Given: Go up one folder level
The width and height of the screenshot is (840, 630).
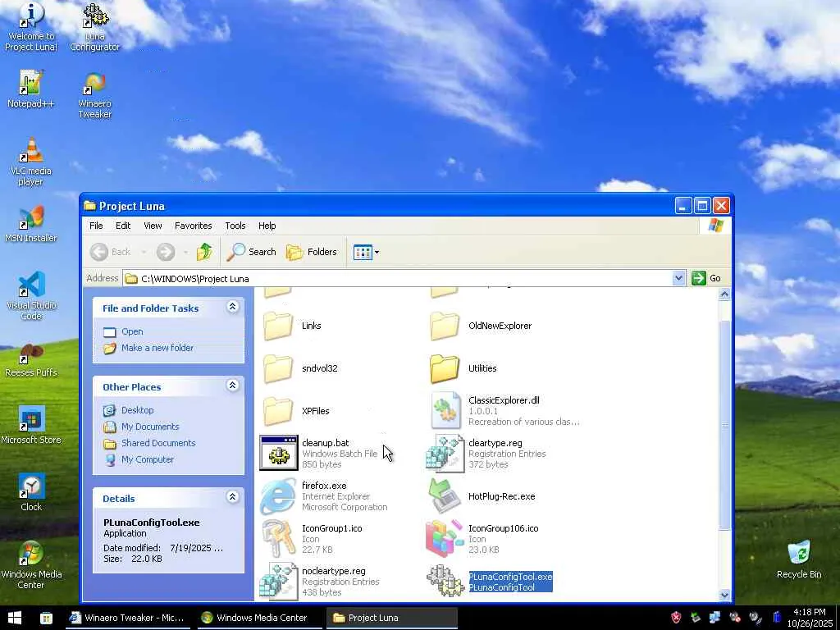Looking at the screenshot, I should (x=204, y=252).
